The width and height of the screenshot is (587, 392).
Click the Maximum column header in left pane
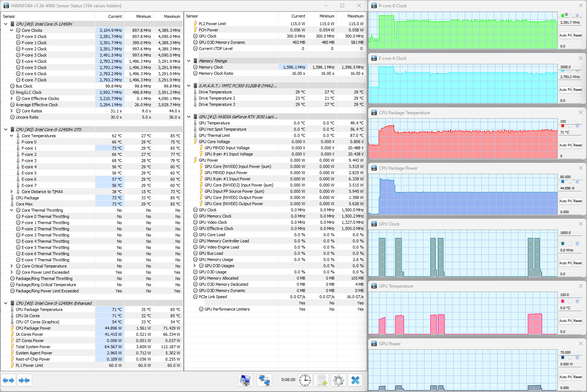tap(172, 16)
